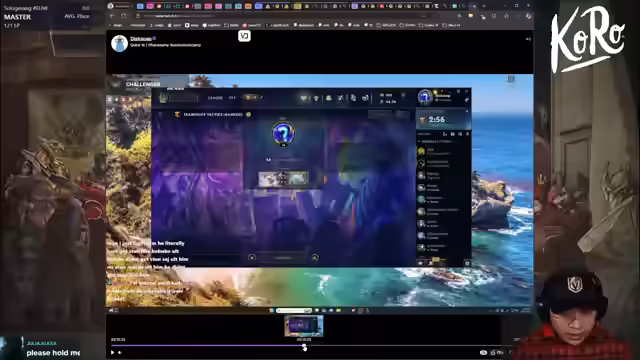Open the add-friend icon in social panel
Screen dimensions: 640x360
tap(445, 134)
